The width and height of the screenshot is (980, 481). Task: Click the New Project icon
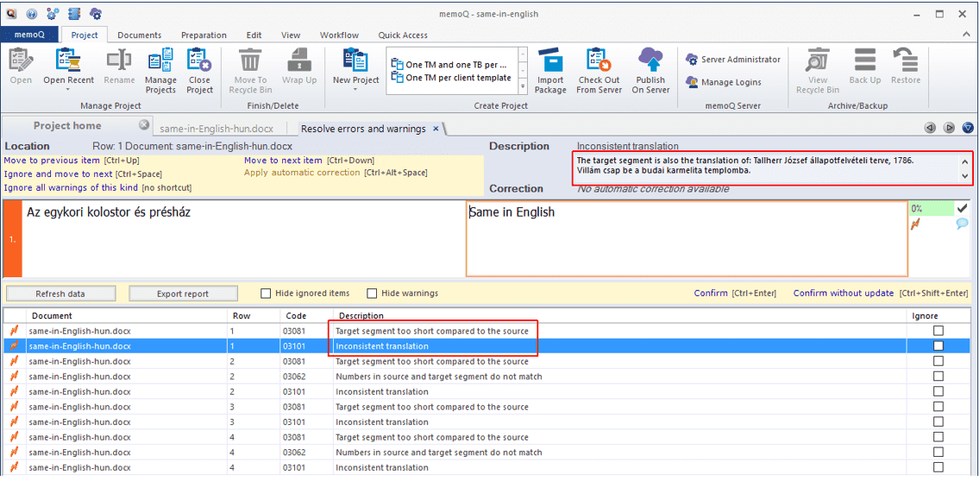tap(355, 61)
